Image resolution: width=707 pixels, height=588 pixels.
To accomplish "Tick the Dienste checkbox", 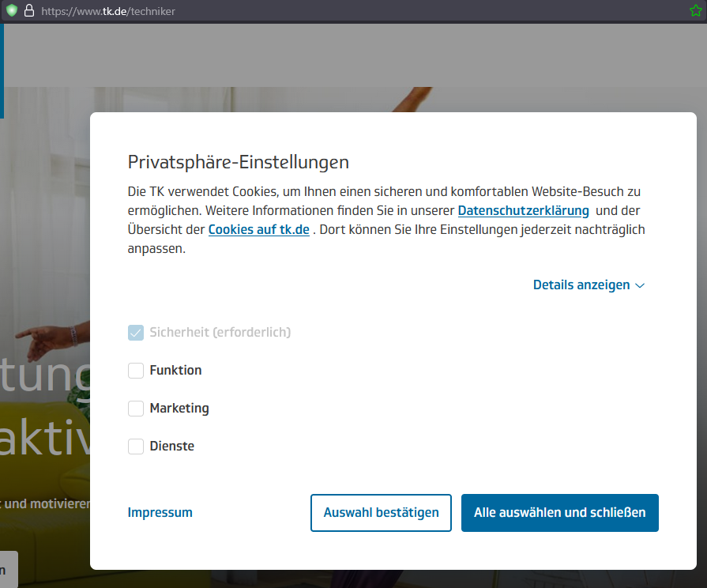I will (136, 447).
